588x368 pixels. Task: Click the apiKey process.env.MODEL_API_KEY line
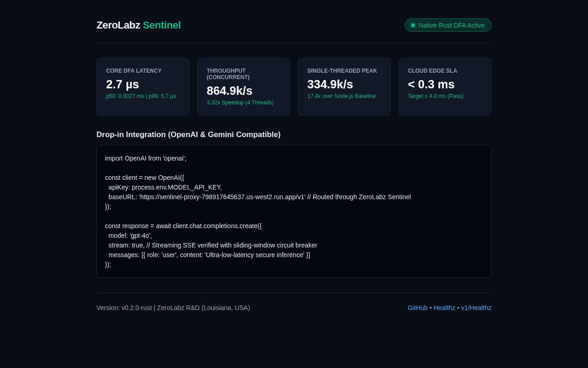165,187
